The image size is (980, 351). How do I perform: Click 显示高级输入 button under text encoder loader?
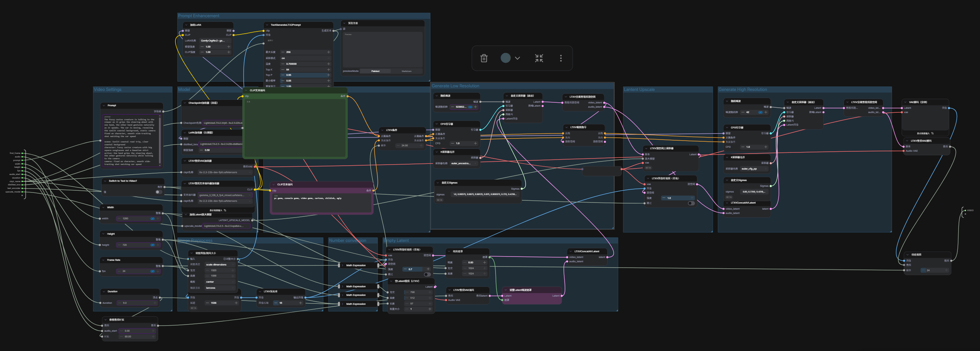(218, 210)
